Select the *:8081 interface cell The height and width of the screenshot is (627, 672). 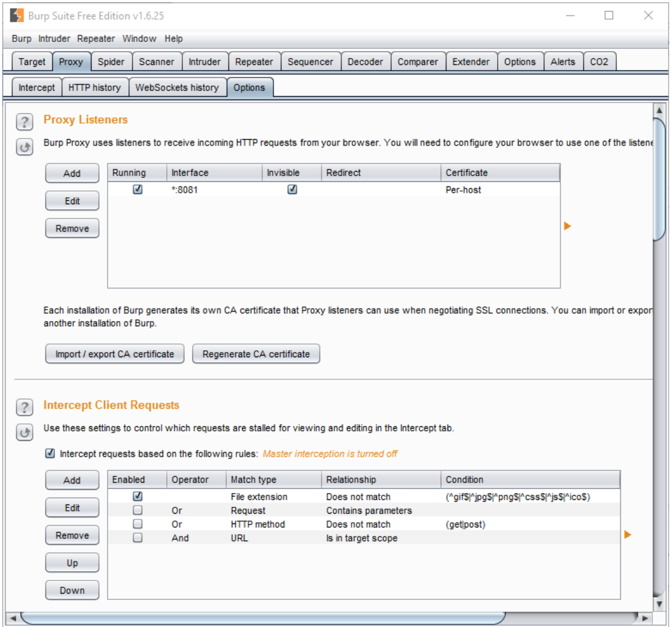pyautogui.click(x=214, y=189)
